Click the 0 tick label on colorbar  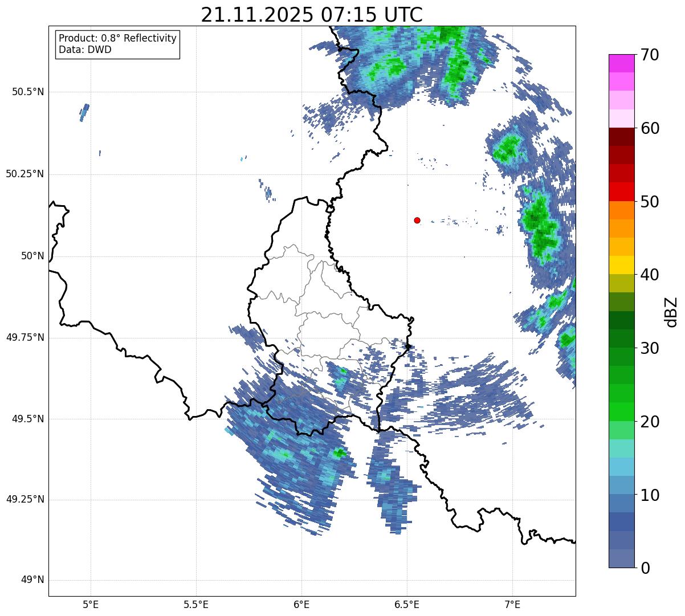[x=645, y=568]
